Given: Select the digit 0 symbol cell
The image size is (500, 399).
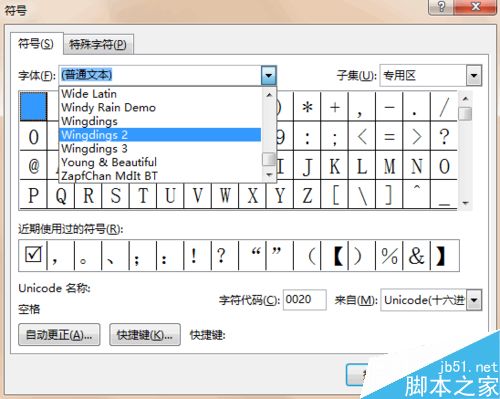Looking at the screenshot, I should pyautogui.click(x=33, y=136).
